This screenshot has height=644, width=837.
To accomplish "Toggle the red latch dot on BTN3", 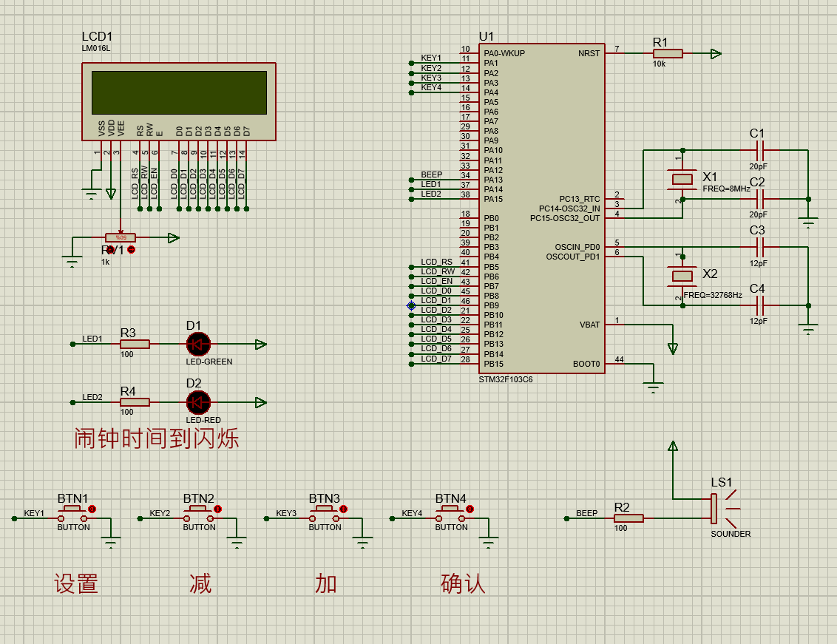I will point(344,509).
